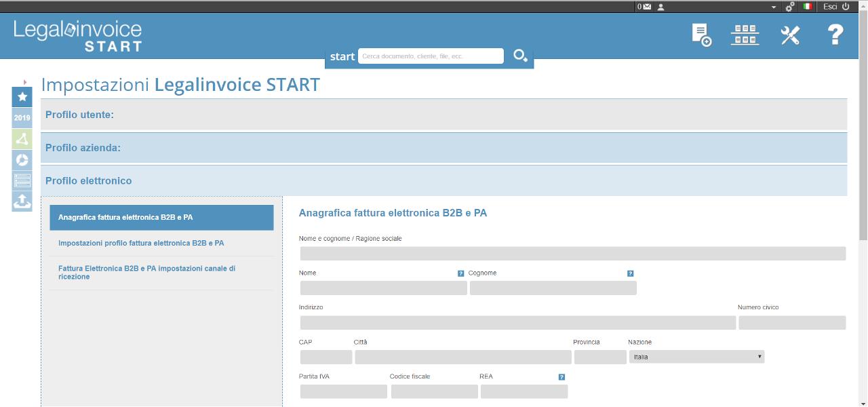Click the new document icon in header

701,35
